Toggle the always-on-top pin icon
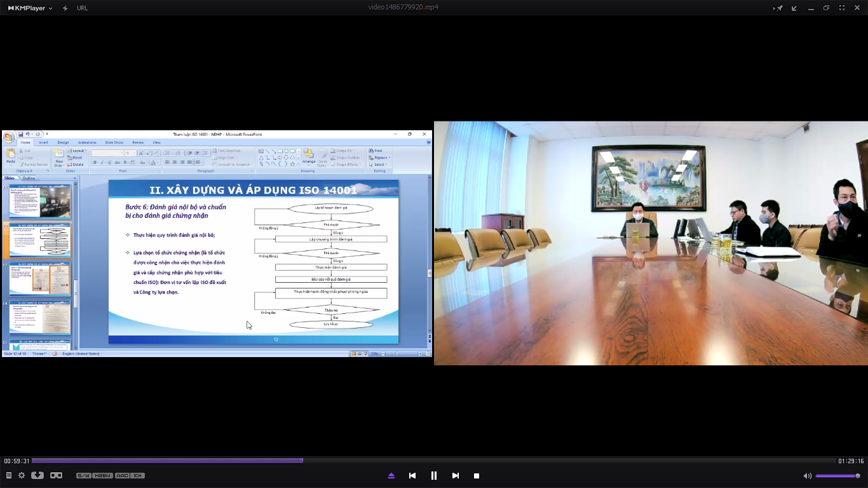This screenshot has width=868, height=488. [779, 8]
